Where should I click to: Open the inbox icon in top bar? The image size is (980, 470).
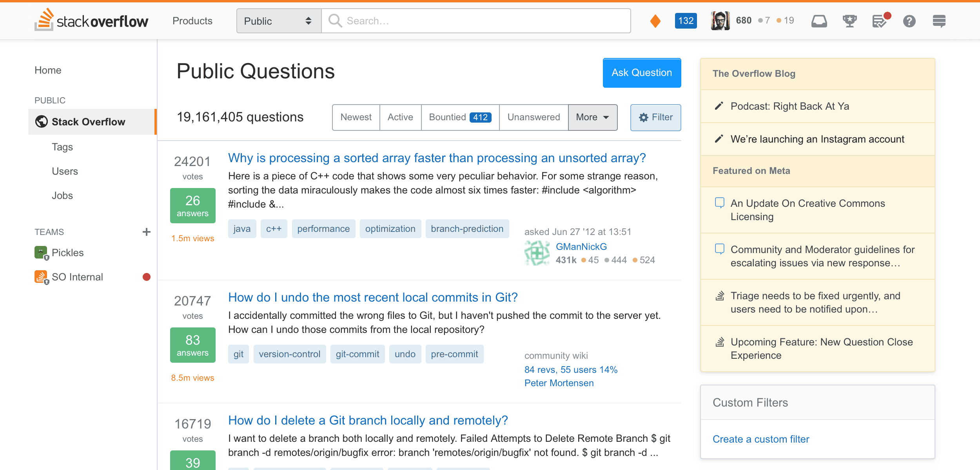coord(819,21)
